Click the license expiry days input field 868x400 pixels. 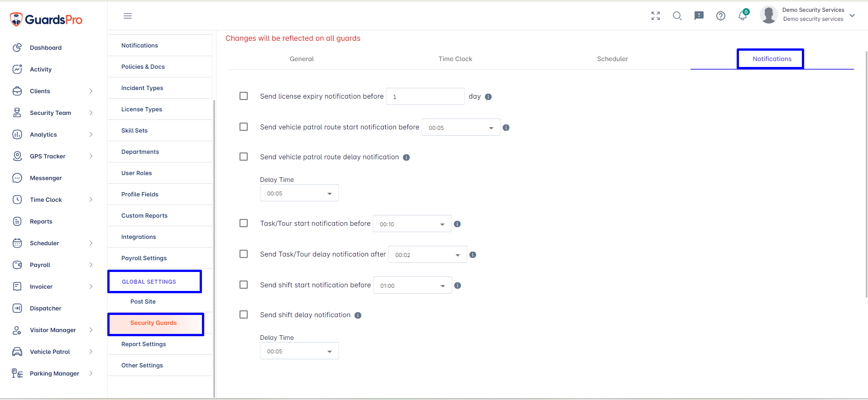[x=425, y=96]
